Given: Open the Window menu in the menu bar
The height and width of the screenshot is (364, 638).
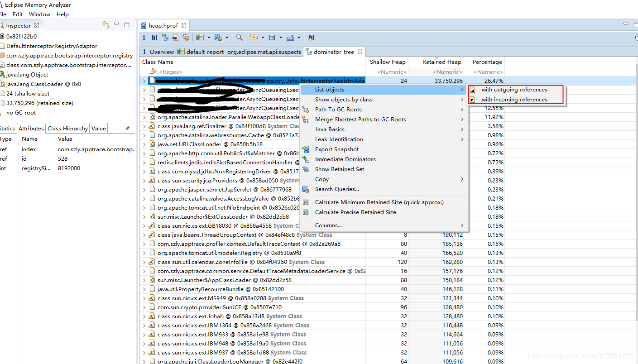Looking at the screenshot, I should tap(39, 14).
